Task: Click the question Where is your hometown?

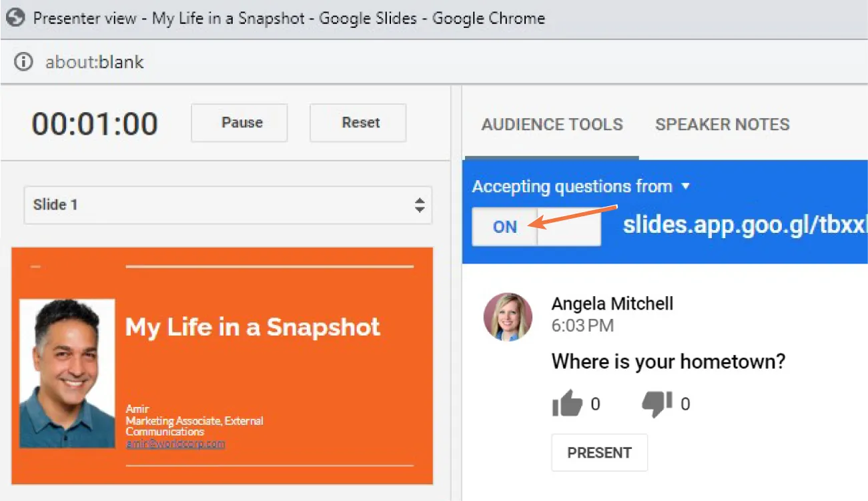Action: 668,361
